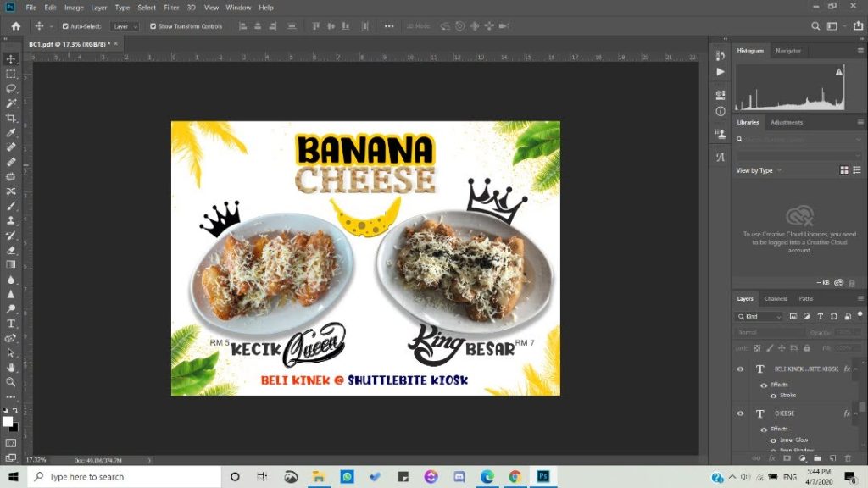Open the Auto-Select Layer dropdown
The image size is (868, 488).
pos(125,26)
